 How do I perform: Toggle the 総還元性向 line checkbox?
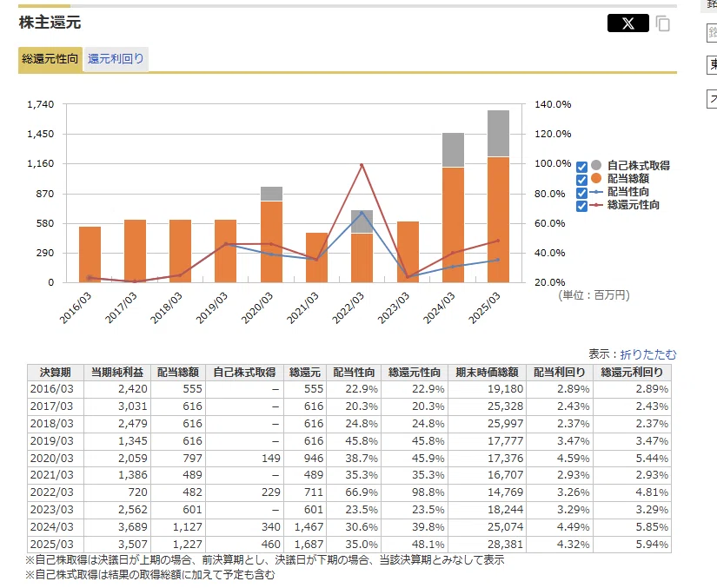tap(581, 206)
